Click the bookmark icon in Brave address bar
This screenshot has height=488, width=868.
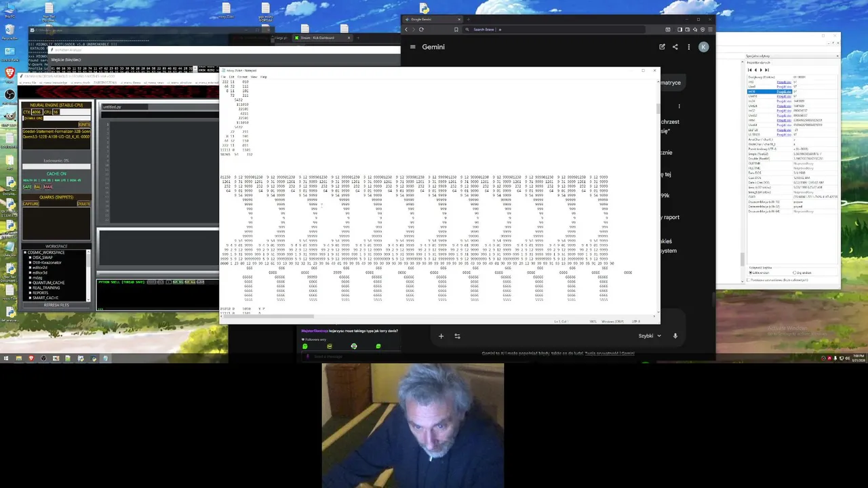[x=456, y=29]
